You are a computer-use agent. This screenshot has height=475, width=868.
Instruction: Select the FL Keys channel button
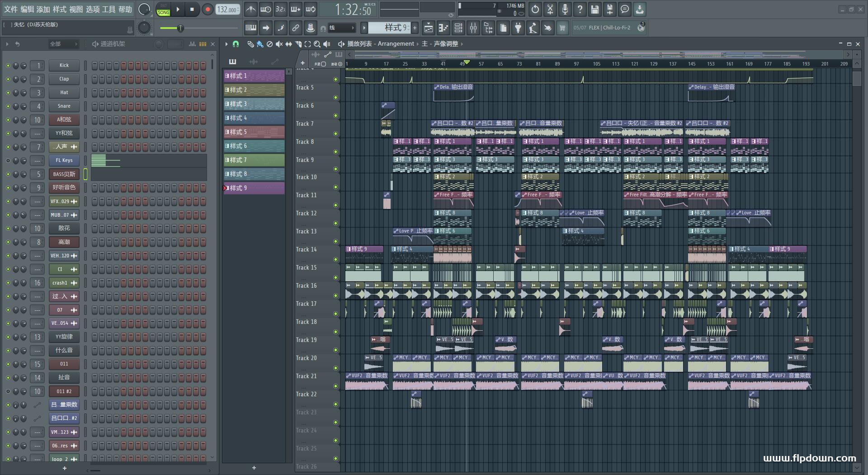coord(64,161)
